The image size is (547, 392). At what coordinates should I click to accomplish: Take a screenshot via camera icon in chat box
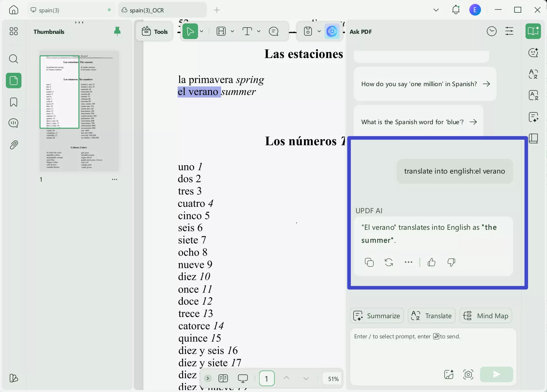point(468,374)
